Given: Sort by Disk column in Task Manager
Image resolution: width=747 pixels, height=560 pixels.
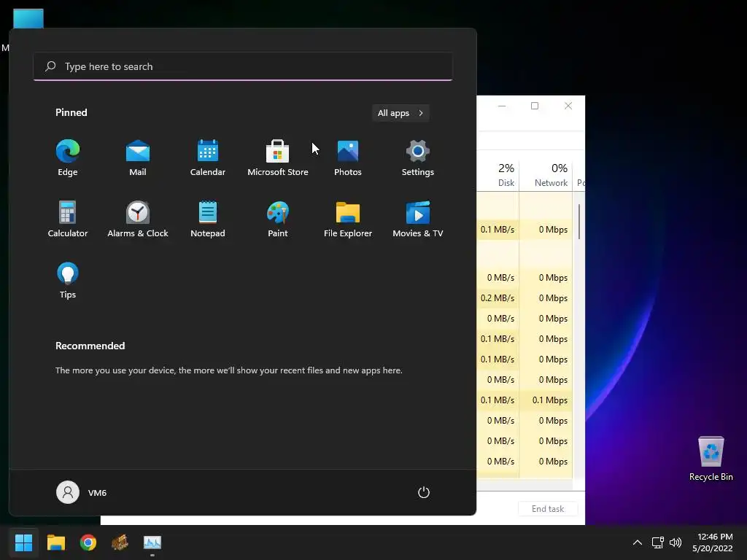Looking at the screenshot, I should [498, 175].
